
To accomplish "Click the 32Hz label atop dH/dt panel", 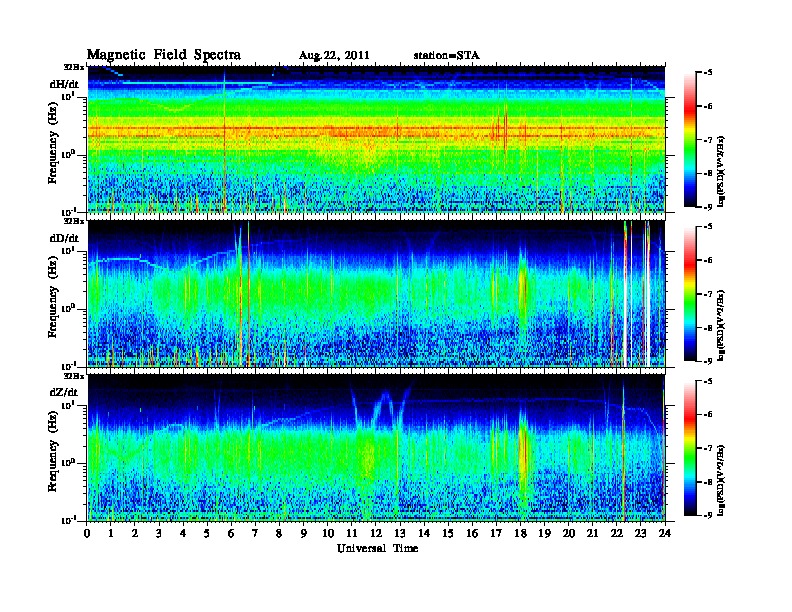I will point(74,66).
